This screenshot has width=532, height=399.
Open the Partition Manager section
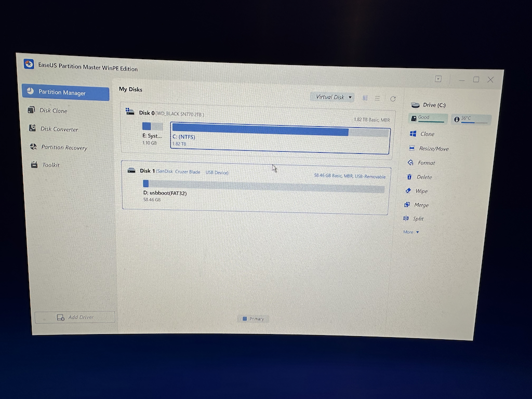(x=66, y=92)
